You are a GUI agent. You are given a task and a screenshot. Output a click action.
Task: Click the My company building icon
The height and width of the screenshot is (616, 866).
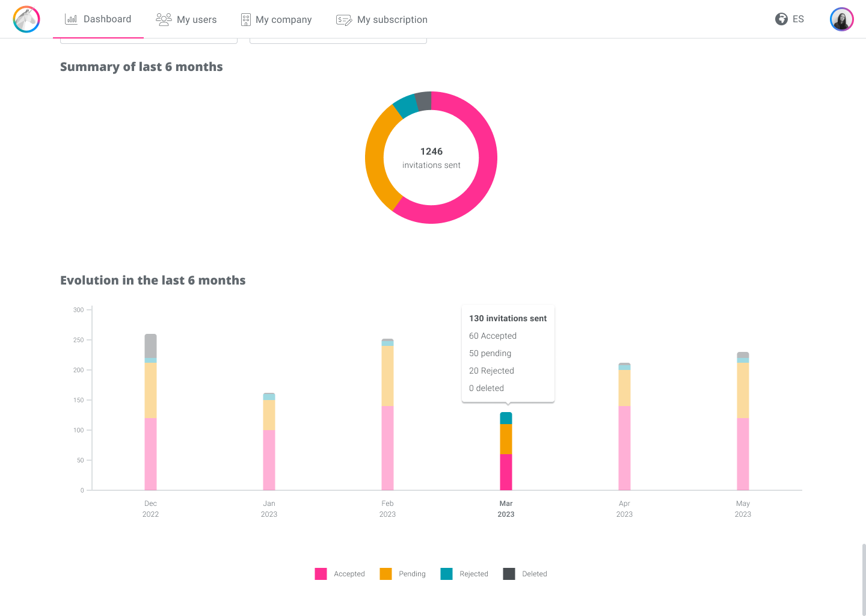pyautogui.click(x=245, y=20)
